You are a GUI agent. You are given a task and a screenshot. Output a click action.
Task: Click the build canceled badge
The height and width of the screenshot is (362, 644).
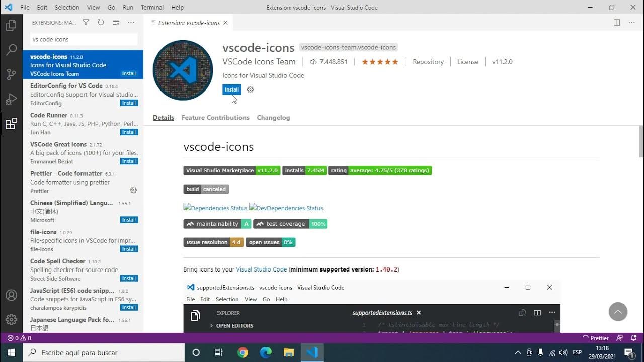click(206, 189)
